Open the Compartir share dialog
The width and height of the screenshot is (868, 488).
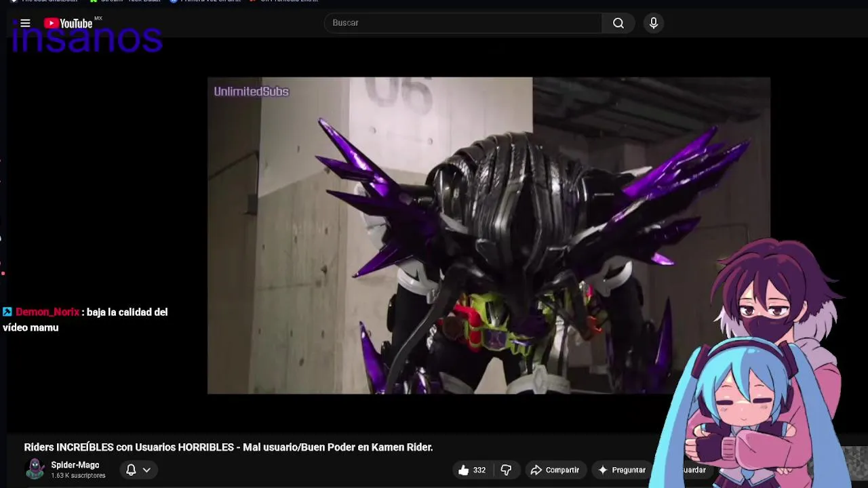[555, 470]
